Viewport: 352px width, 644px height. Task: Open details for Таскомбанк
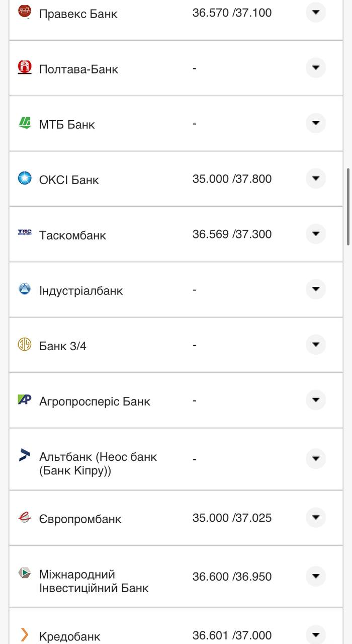315,233
